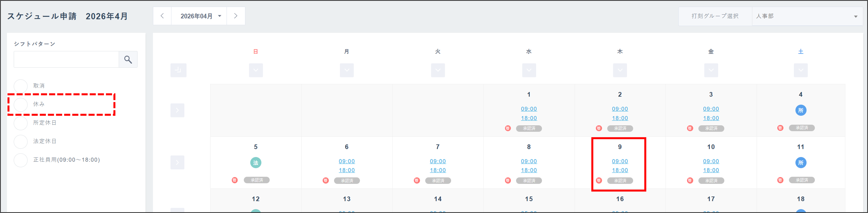The width and height of the screenshot is (868, 213).
Task: Click the red 管 icon on April 1
Action: click(x=508, y=128)
